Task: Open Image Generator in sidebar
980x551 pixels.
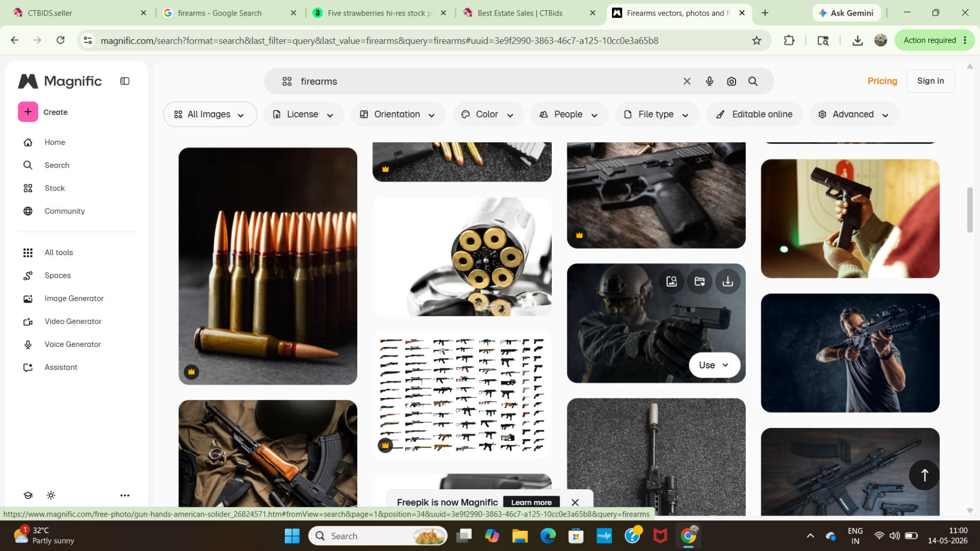Action: click(x=74, y=299)
